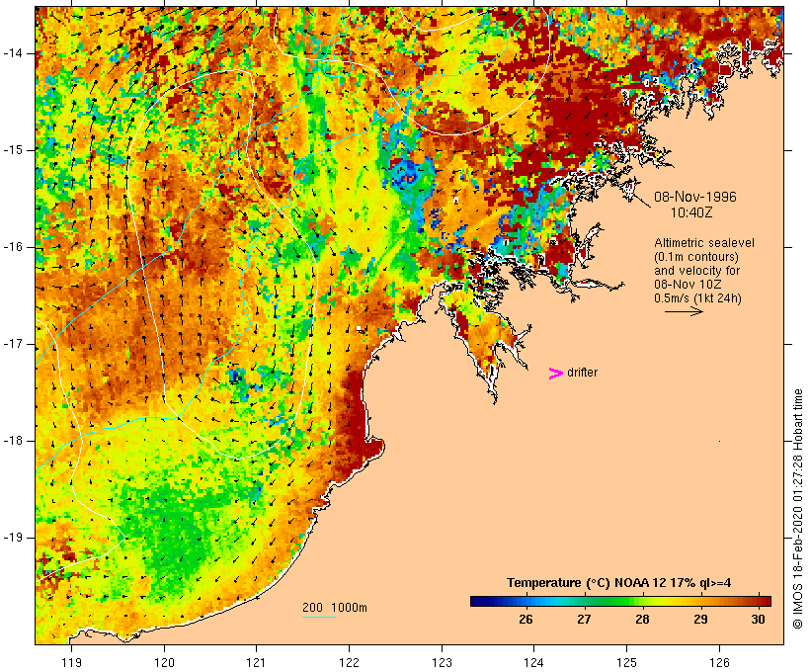The width and height of the screenshot is (810, 672).
Task: Click the longitude axis label '124'
Action: click(533, 662)
